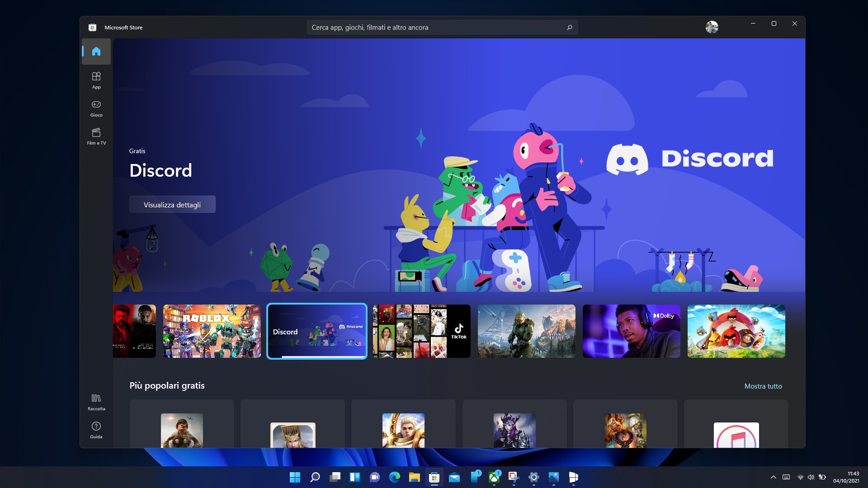868x488 pixels.
Task: Open the Guida help section
Action: 96,430
